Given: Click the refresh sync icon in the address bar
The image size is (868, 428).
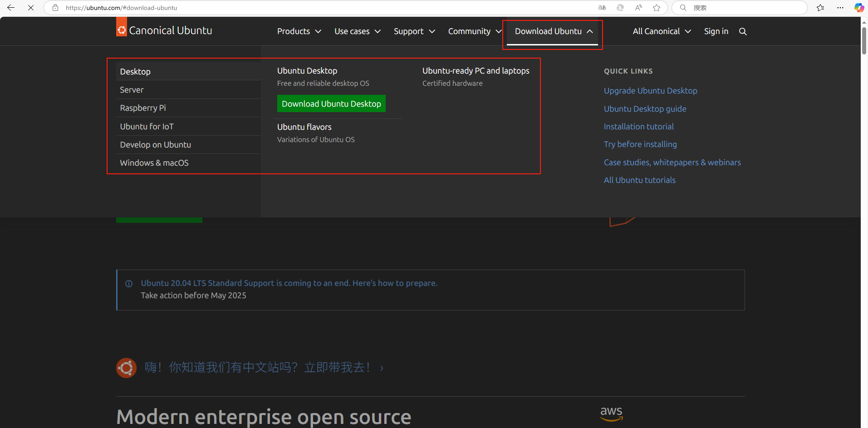Looking at the screenshot, I should pos(620,8).
